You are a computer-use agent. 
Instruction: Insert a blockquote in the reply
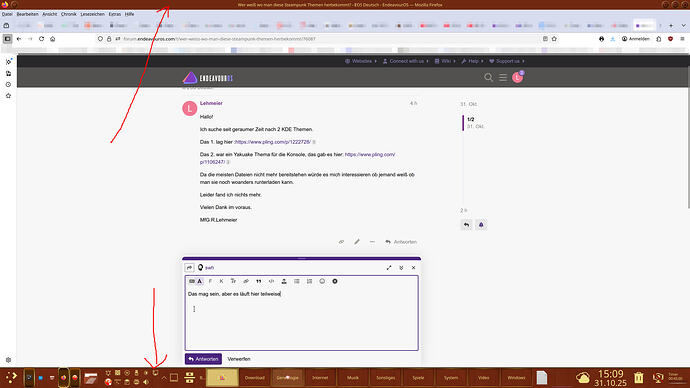[259, 281]
